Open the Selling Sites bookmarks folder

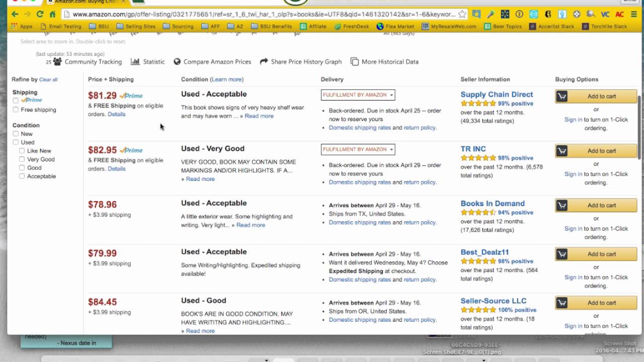(136, 26)
